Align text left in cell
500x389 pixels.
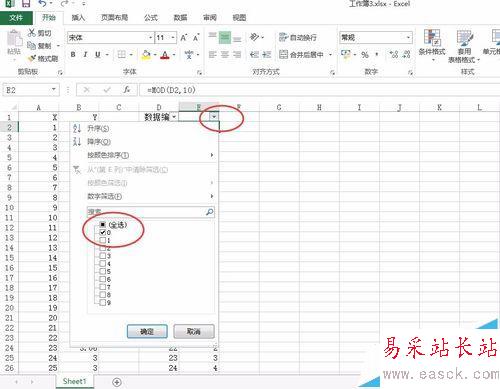(213, 54)
